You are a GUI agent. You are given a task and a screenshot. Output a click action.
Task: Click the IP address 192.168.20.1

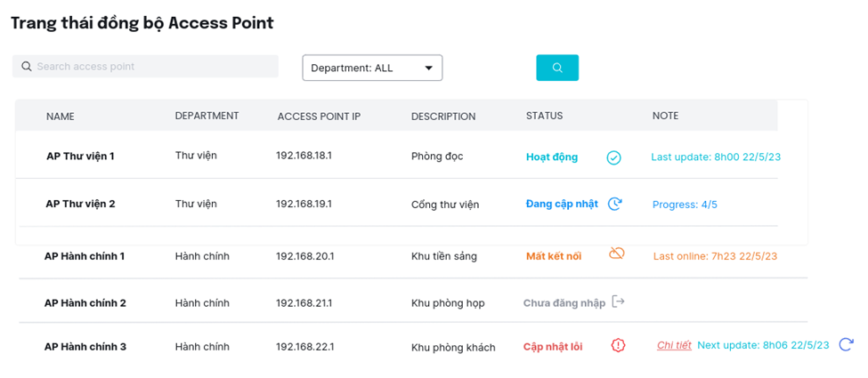coord(305,256)
